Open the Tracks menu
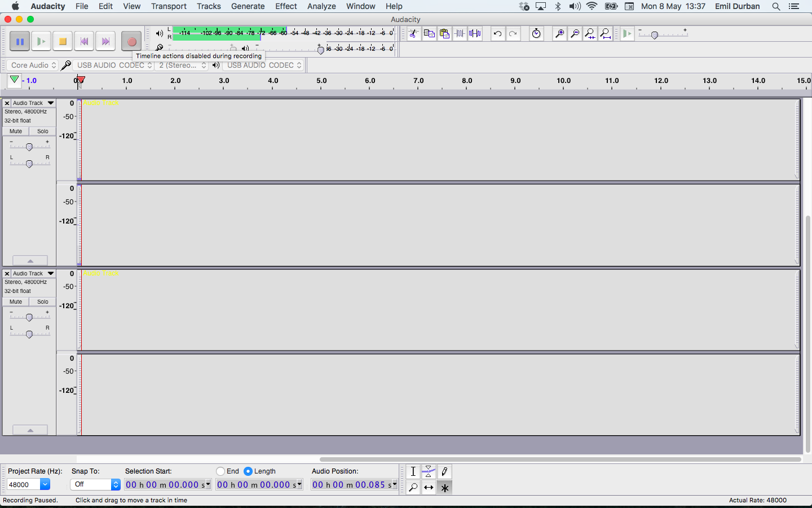The height and width of the screenshot is (508, 812). pos(209,6)
